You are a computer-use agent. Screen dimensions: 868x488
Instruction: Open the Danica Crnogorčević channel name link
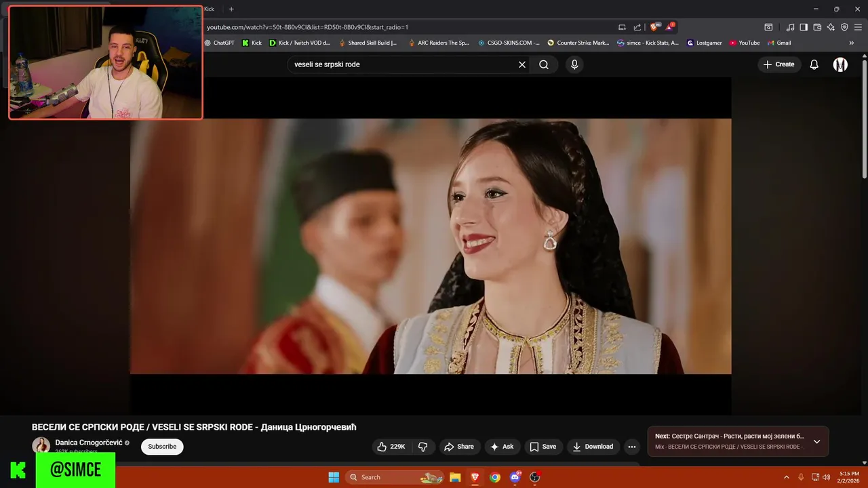[x=89, y=443]
